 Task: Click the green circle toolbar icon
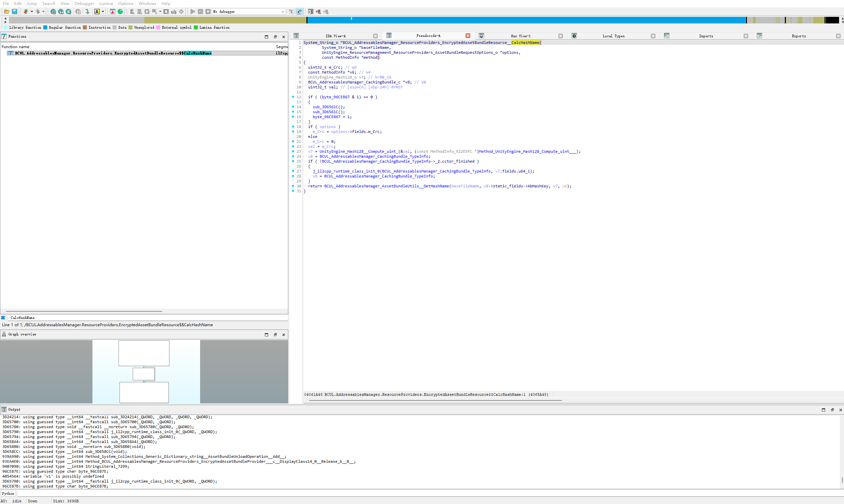(x=120, y=12)
